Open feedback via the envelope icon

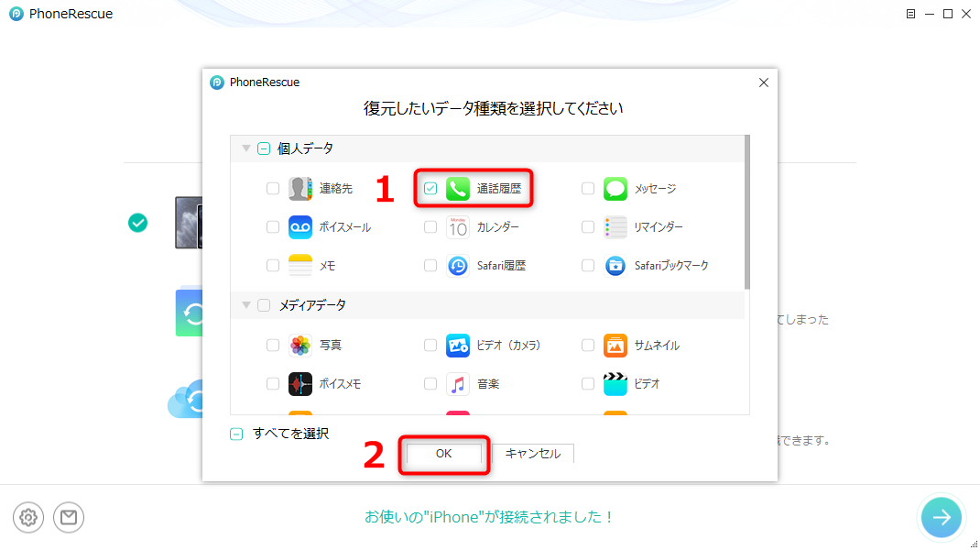pyautogui.click(x=69, y=518)
